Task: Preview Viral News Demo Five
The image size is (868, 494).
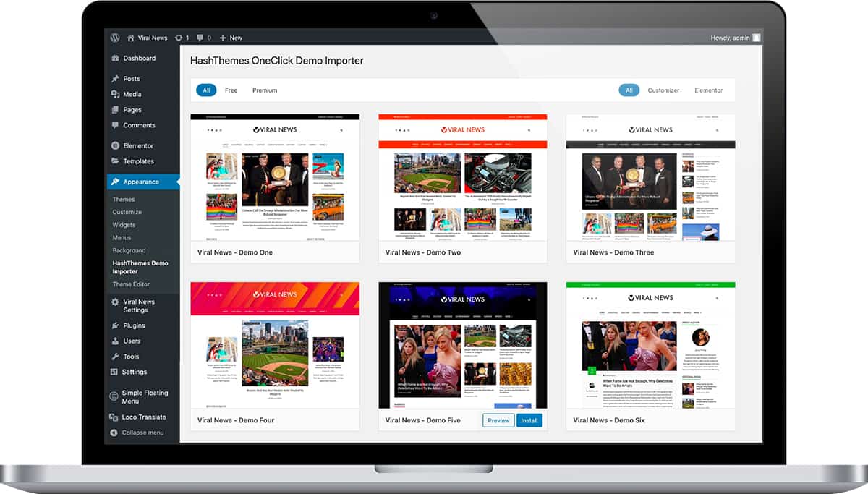Action: pyautogui.click(x=498, y=420)
